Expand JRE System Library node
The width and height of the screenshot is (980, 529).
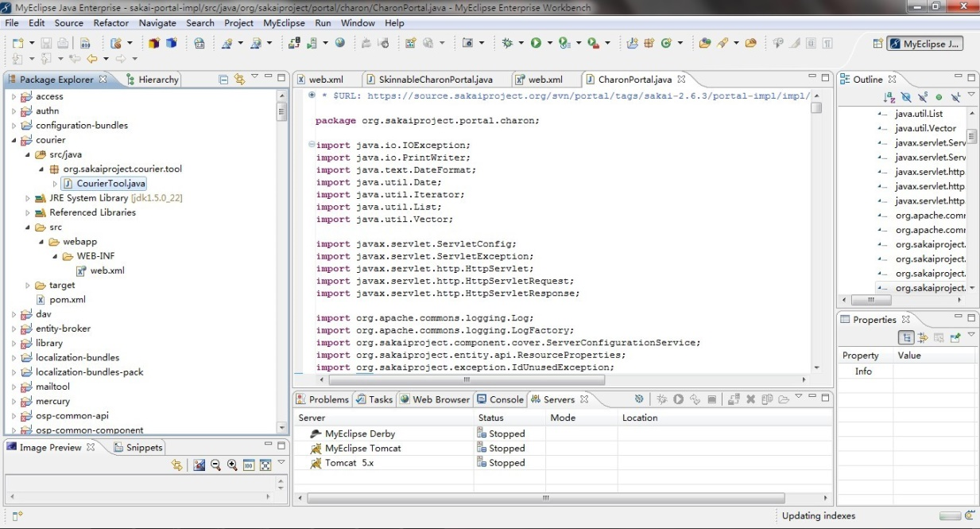[28, 198]
